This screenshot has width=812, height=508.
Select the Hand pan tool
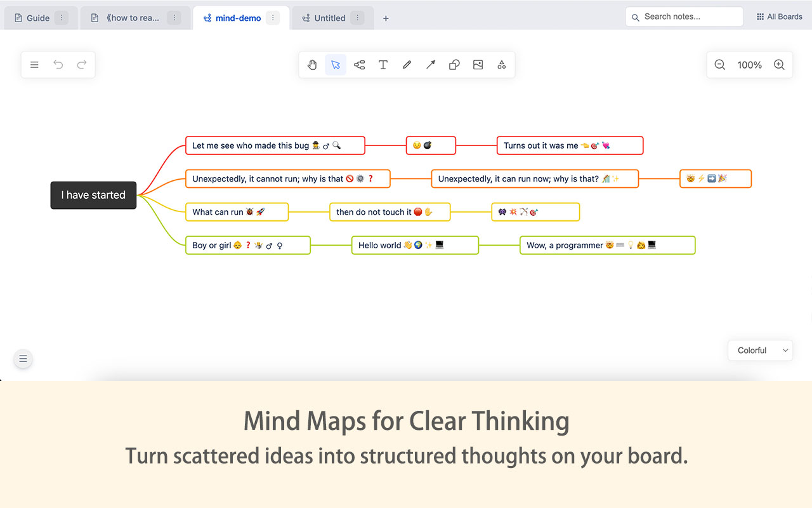312,65
